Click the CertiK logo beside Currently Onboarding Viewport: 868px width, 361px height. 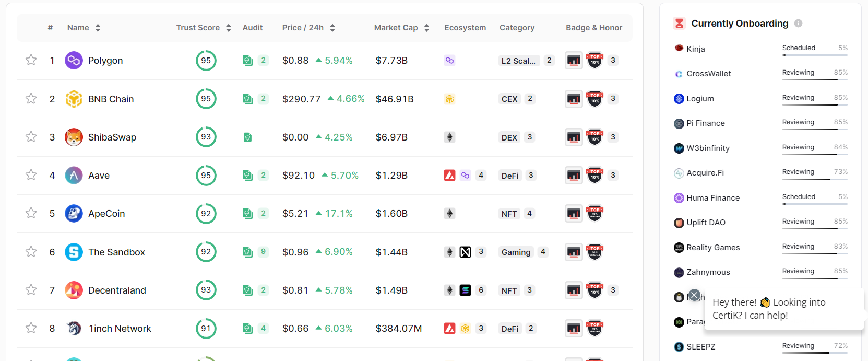tap(679, 23)
